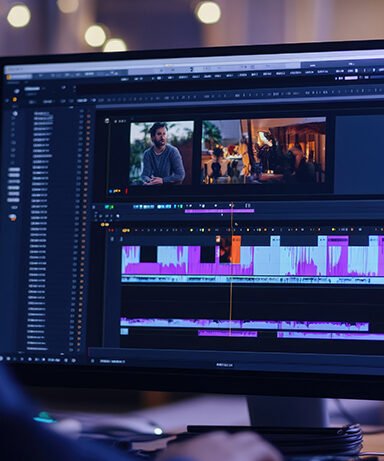
Task: Click the orange-and-white icon at the sidebar bottom
Action: pyautogui.click(x=13, y=217)
